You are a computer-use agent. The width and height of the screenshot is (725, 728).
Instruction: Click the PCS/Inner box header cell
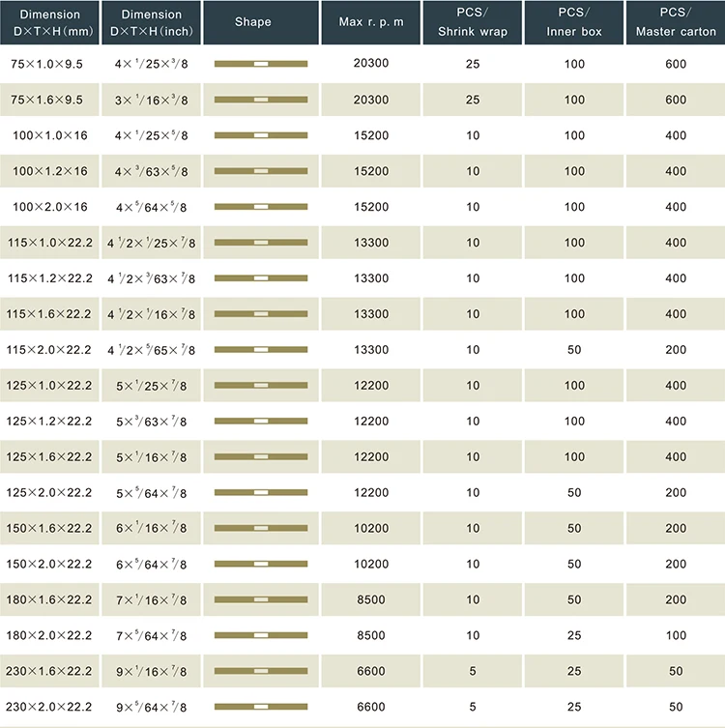pyautogui.click(x=574, y=22)
